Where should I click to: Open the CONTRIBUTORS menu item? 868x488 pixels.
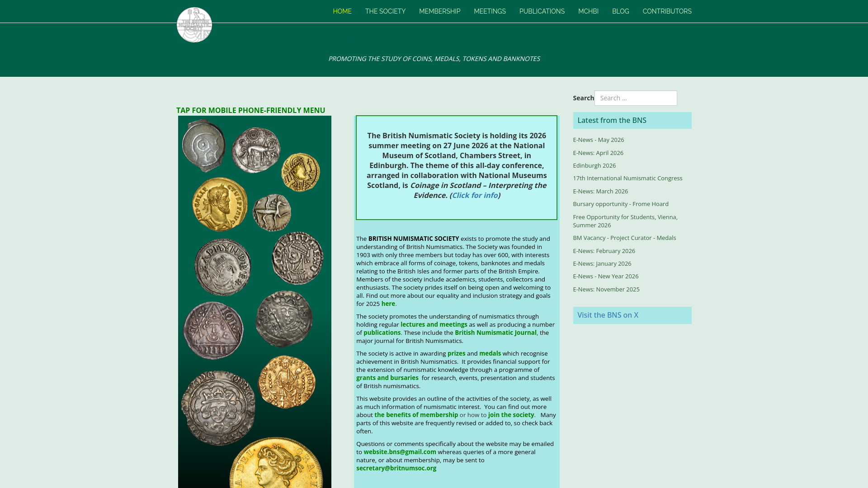[x=667, y=11]
